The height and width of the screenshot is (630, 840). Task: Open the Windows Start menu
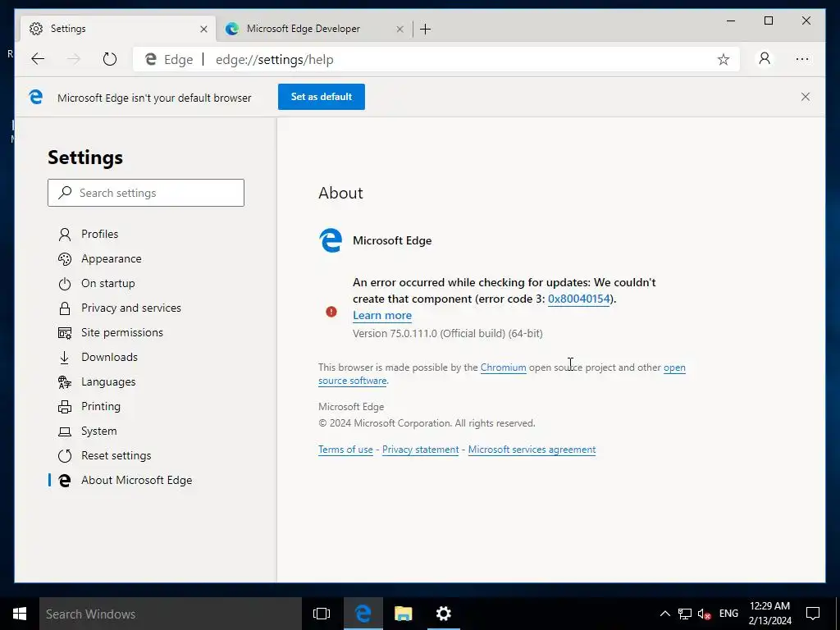[x=20, y=614]
